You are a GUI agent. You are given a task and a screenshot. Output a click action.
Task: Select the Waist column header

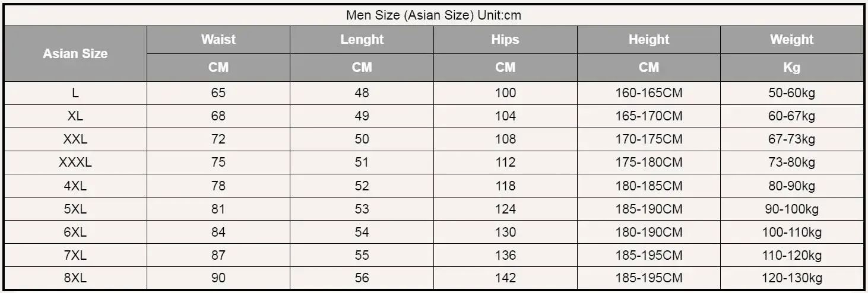(x=218, y=40)
